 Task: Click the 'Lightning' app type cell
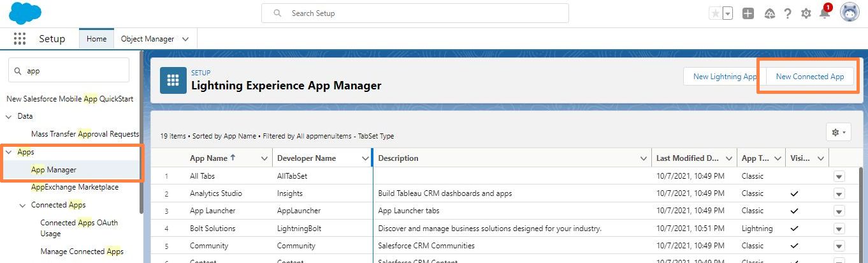[757, 229]
